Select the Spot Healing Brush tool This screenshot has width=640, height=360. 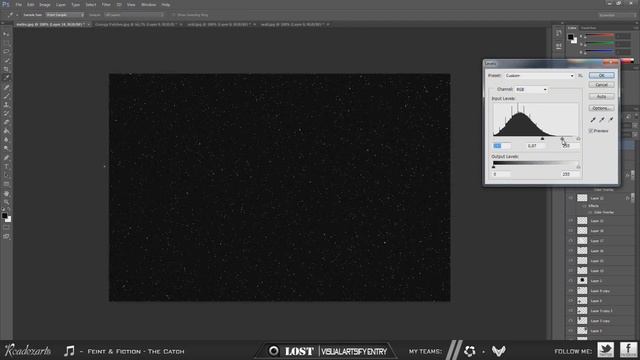[6, 87]
